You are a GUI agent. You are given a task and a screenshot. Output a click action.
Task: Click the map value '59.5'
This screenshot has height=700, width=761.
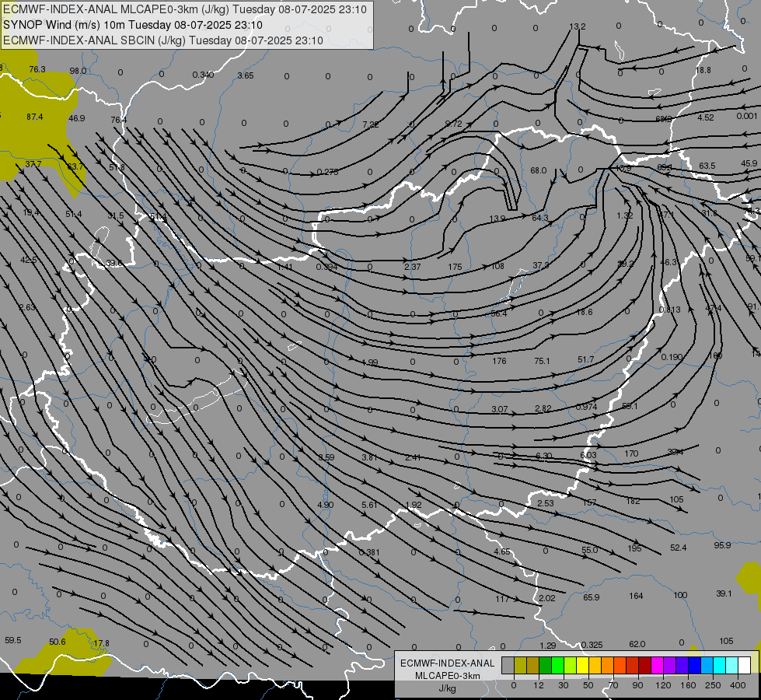(13, 640)
